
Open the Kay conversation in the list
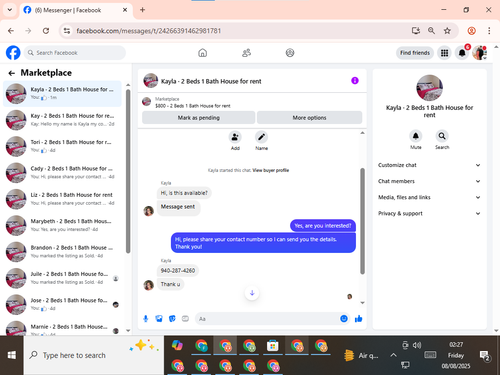62,120
